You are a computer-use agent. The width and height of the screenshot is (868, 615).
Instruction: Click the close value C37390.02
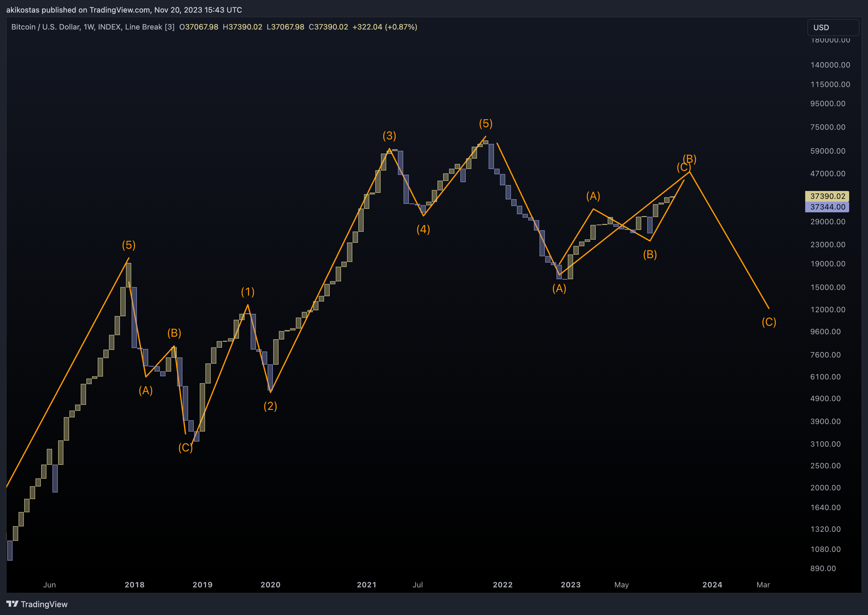tap(328, 27)
